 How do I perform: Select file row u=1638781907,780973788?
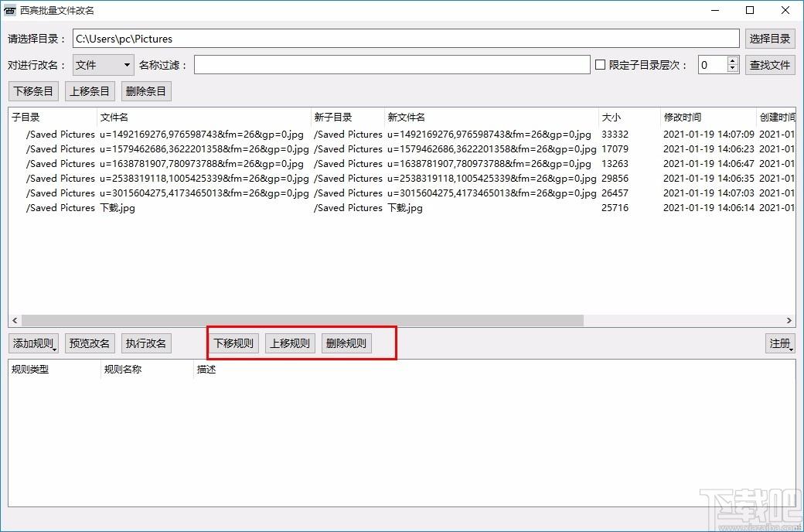point(401,164)
